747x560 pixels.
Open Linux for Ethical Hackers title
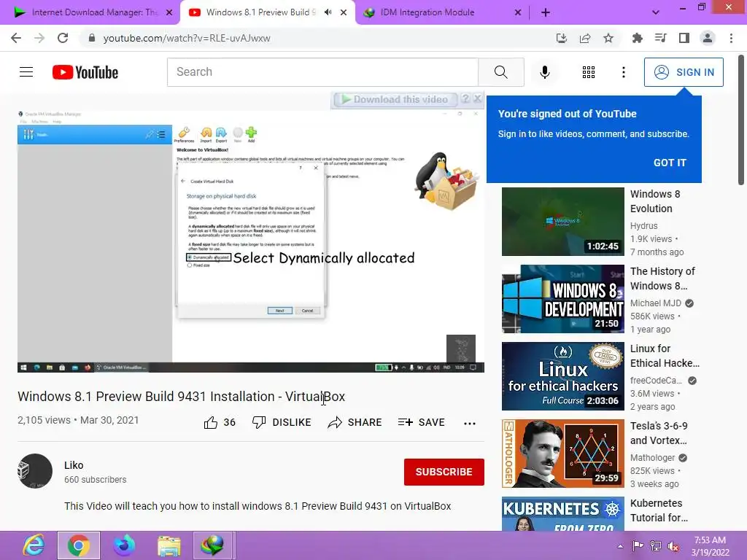pos(665,356)
